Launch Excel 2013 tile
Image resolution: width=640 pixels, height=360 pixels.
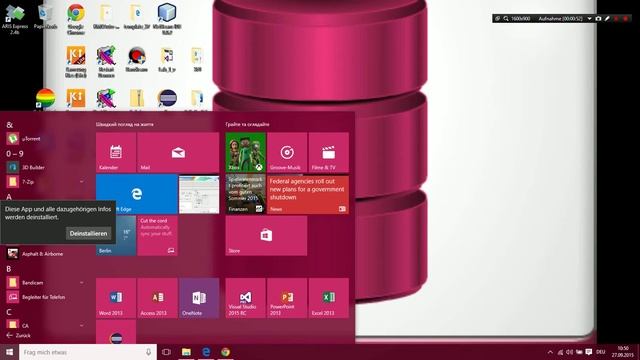point(329,298)
